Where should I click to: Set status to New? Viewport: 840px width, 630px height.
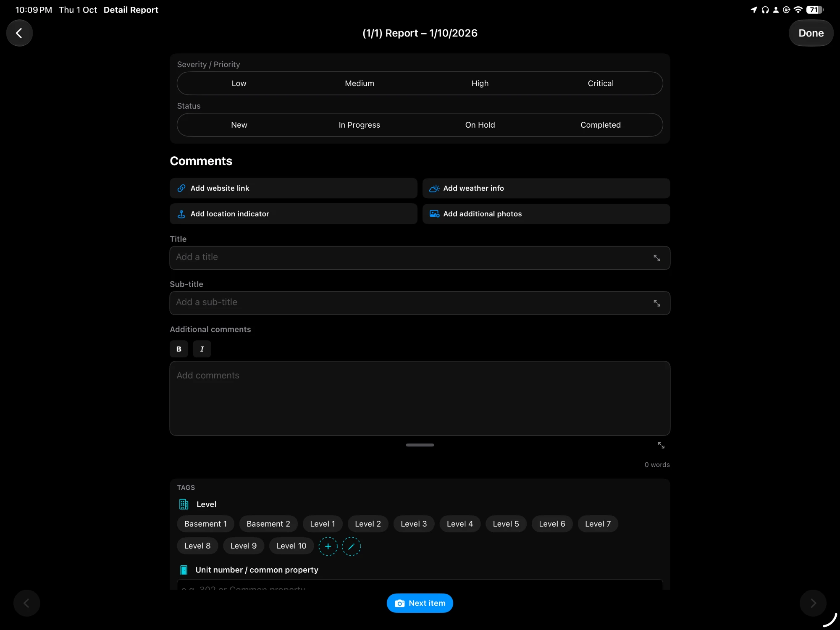click(x=239, y=125)
